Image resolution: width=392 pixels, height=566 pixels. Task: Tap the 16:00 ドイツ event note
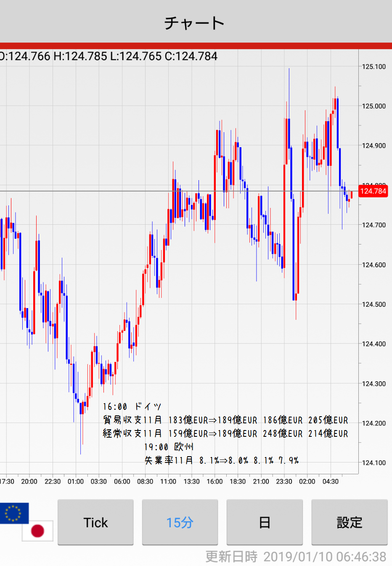132,407
